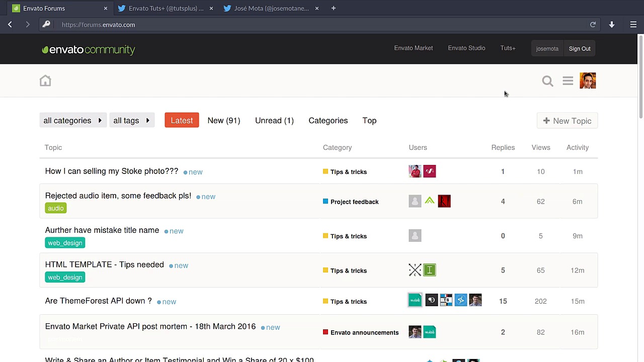This screenshot has width=644, height=362.
Task: Open your profile avatar menu
Action: pyautogui.click(x=588, y=80)
